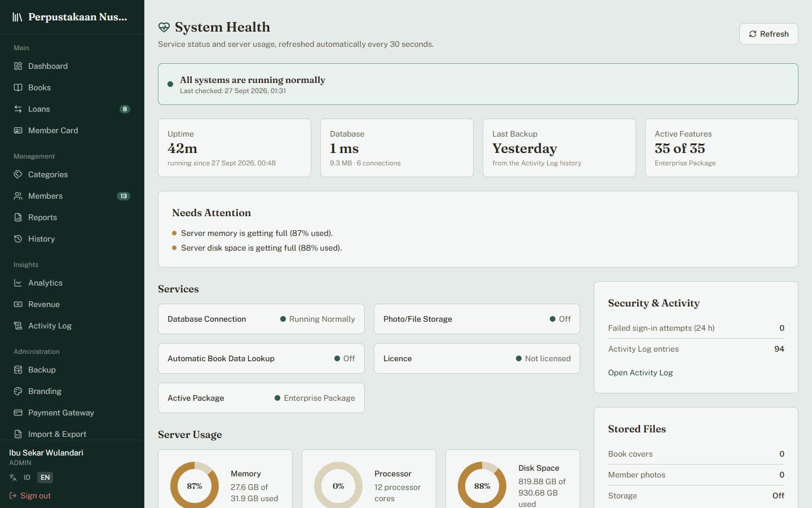The image size is (812, 508).
Task: Click 'All systems are running normally' text
Action: [x=253, y=80]
